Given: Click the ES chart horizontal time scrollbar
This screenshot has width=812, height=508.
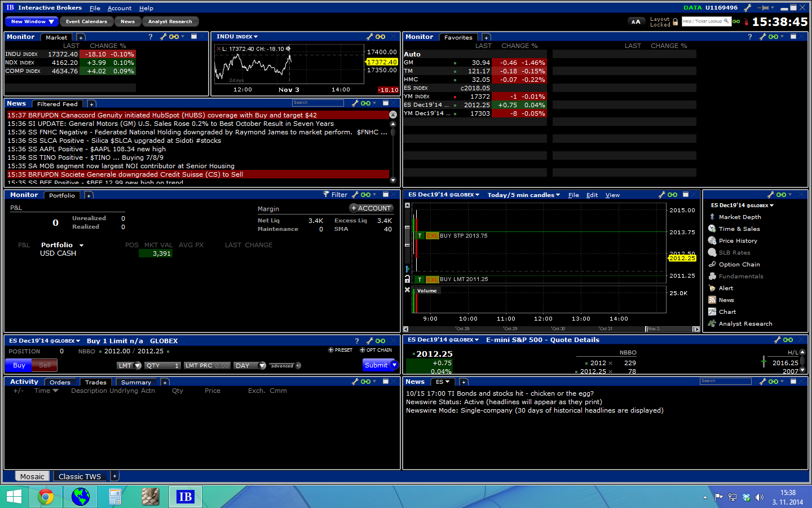Looking at the screenshot, I should 551,329.
